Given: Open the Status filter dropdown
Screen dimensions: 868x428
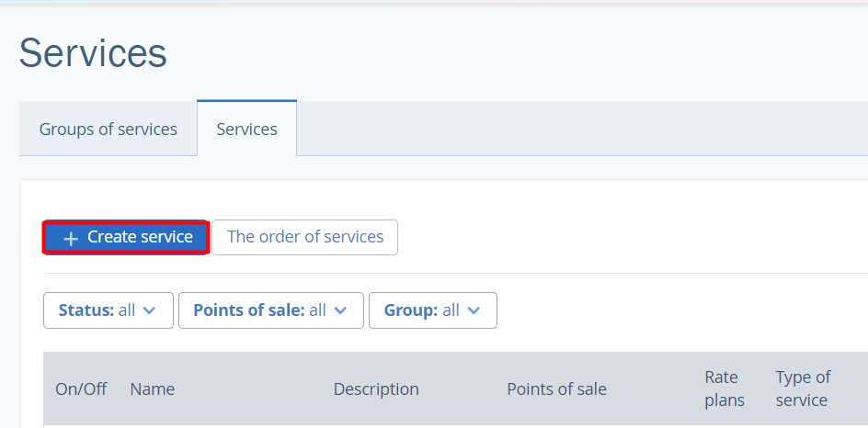Looking at the screenshot, I should click(x=108, y=310).
